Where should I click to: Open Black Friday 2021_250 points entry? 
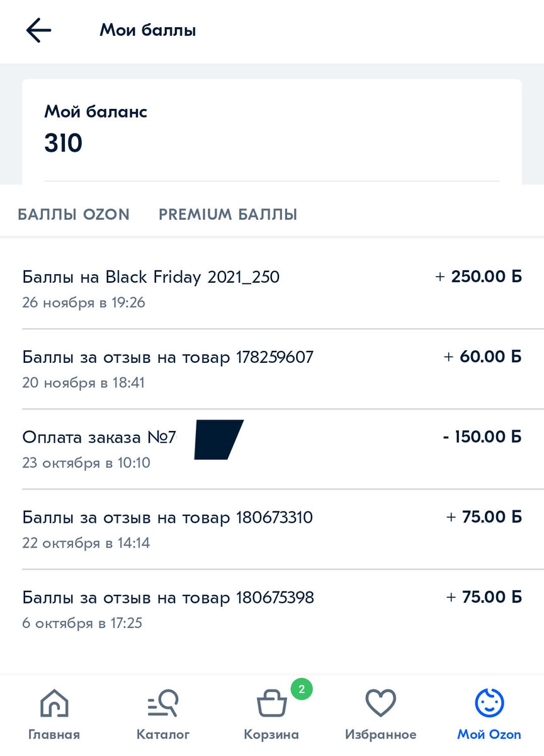(272, 289)
